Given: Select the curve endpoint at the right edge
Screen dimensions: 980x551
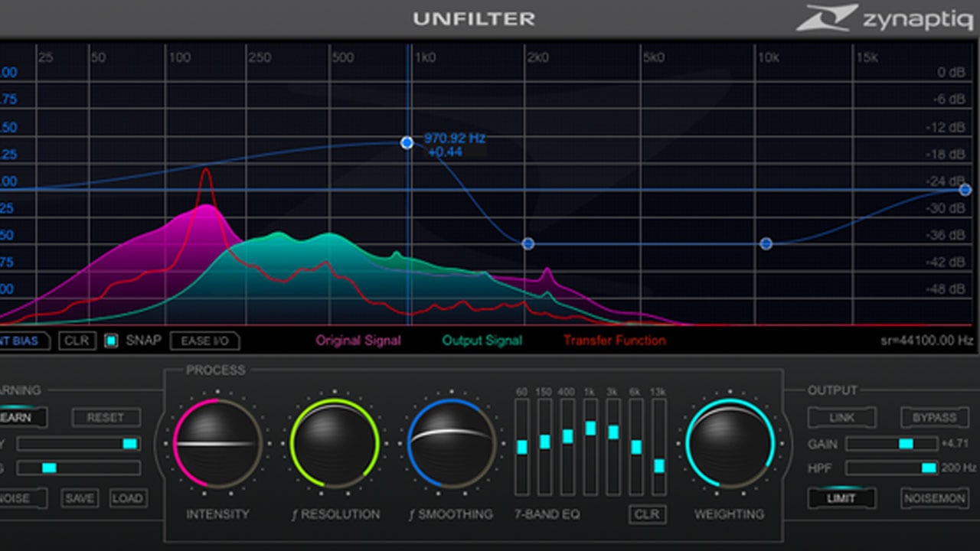Looking at the screenshot, I should pos(965,190).
